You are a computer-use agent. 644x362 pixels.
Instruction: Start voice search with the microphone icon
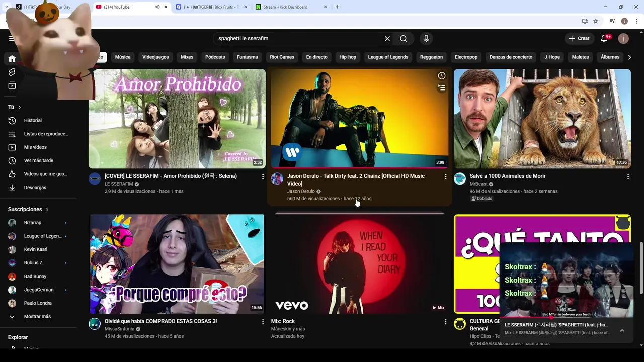pos(426,39)
